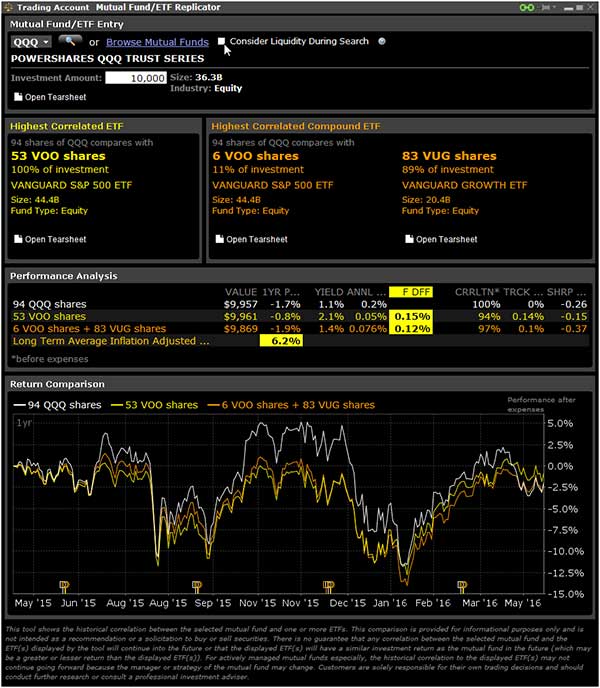Click dividend marker near Mar '16
Viewport: 600px width, 688px height.
(x=462, y=585)
